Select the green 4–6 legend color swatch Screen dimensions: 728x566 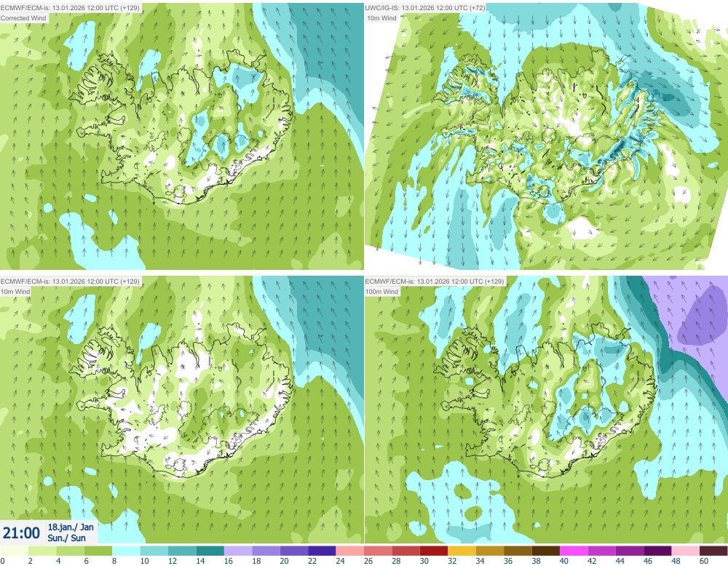[x=70, y=551]
